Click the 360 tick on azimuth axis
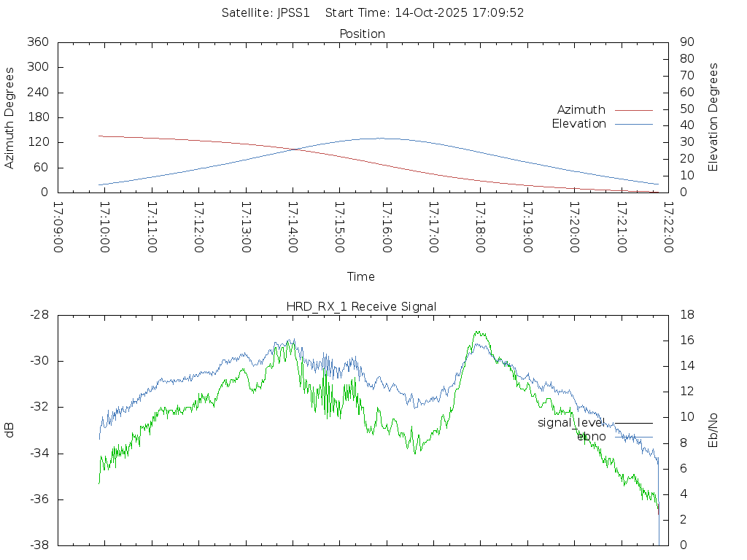This screenshot has height=560, width=747. (x=37, y=42)
